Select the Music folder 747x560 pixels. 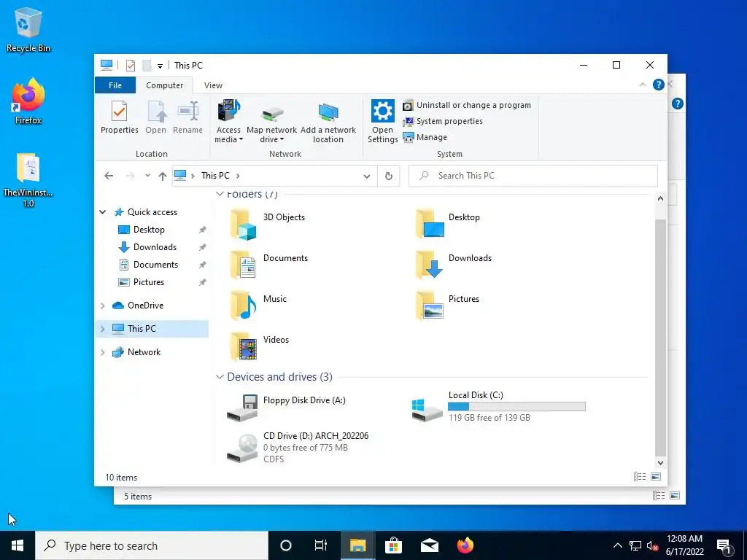point(259,306)
